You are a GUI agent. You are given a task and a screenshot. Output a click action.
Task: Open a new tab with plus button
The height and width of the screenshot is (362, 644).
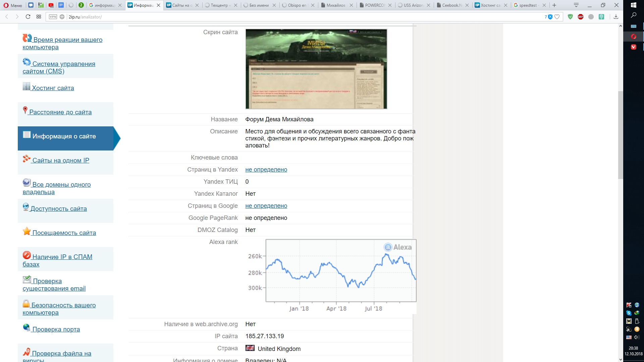554,5
